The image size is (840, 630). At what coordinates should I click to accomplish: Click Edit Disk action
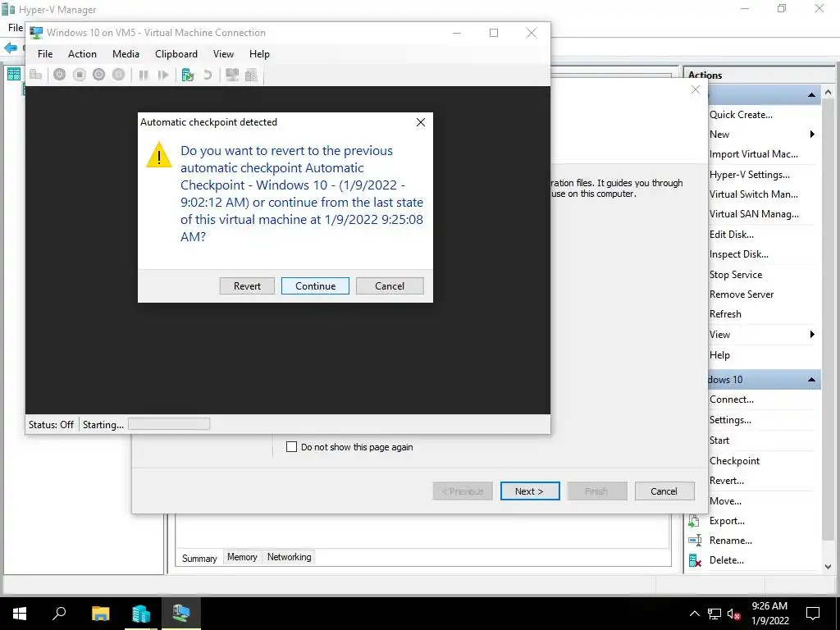[x=731, y=234]
